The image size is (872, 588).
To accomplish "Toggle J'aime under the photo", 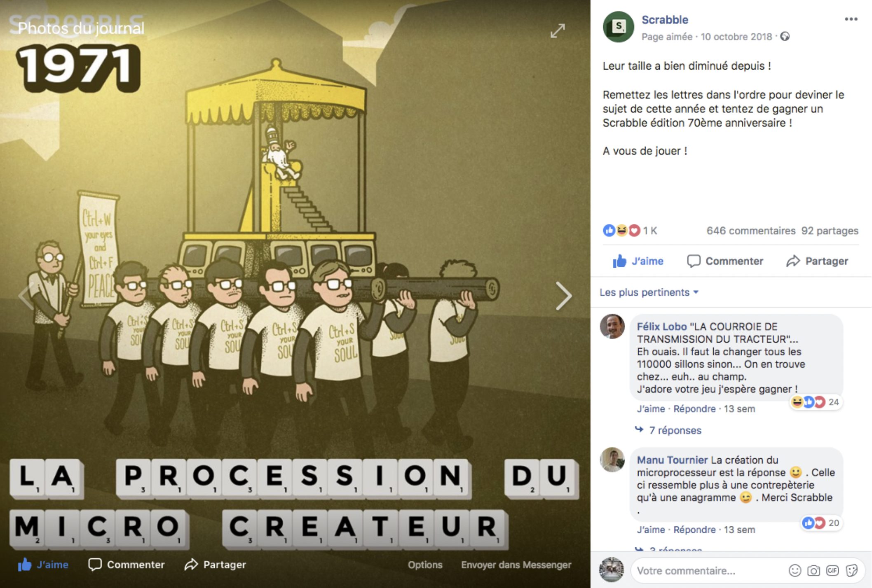I will (43, 565).
